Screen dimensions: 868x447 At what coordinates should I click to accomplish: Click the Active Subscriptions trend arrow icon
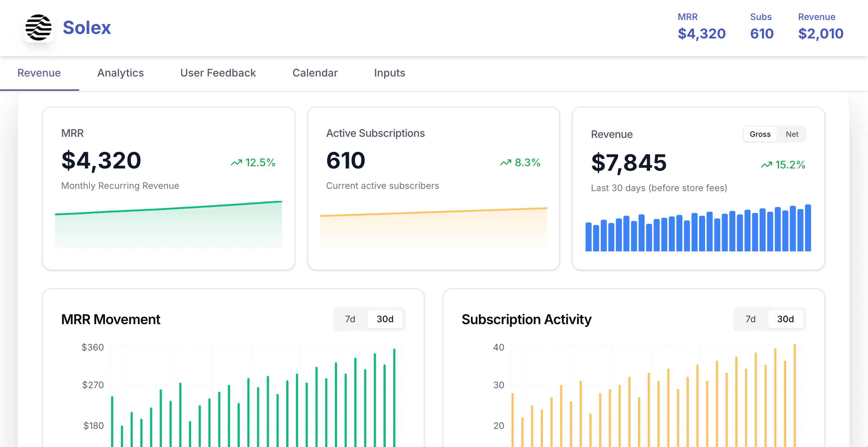(x=505, y=162)
